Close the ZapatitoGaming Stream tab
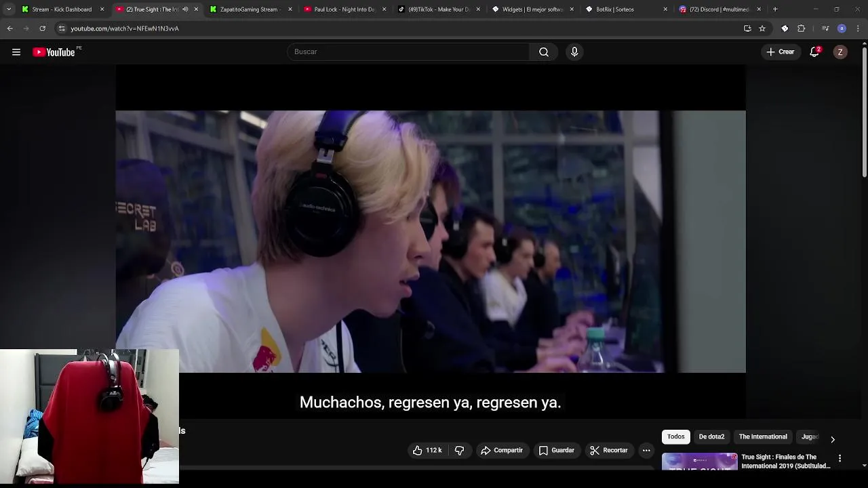The height and width of the screenshot is (488, 868). point(290,9)
